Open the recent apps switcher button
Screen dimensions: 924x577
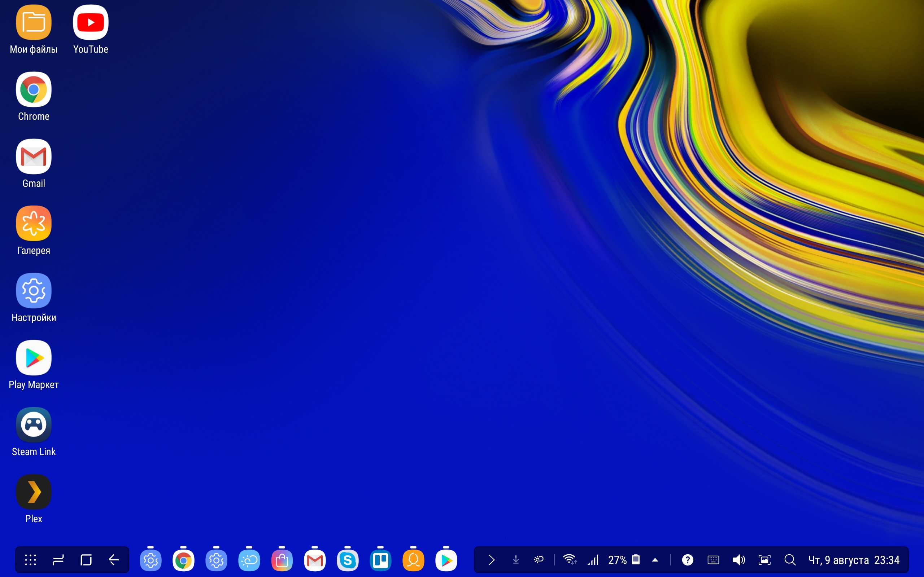(x=58, y=560)
